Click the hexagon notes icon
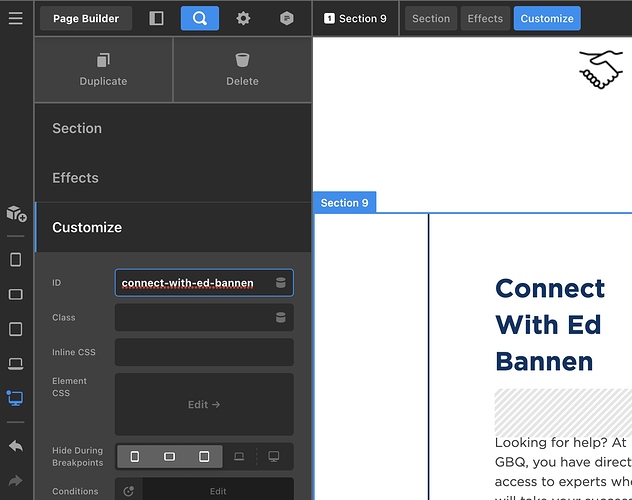The height and width of the screenshot is (500, 632). coord(287,18)
